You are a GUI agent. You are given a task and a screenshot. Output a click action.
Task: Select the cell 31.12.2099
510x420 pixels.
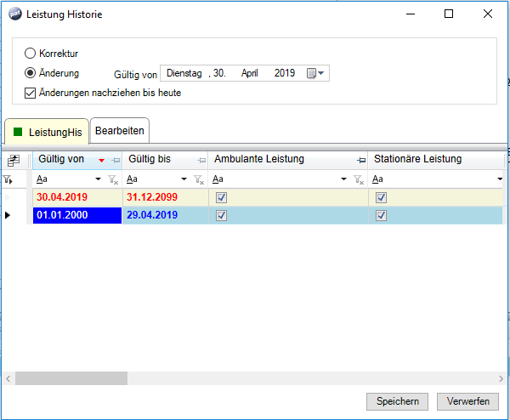(165, 197)
